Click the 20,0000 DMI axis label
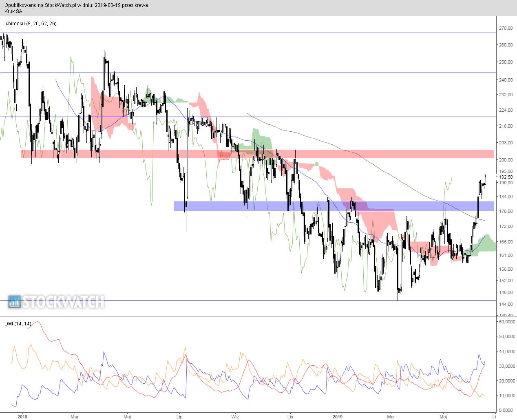 [507, 380]
